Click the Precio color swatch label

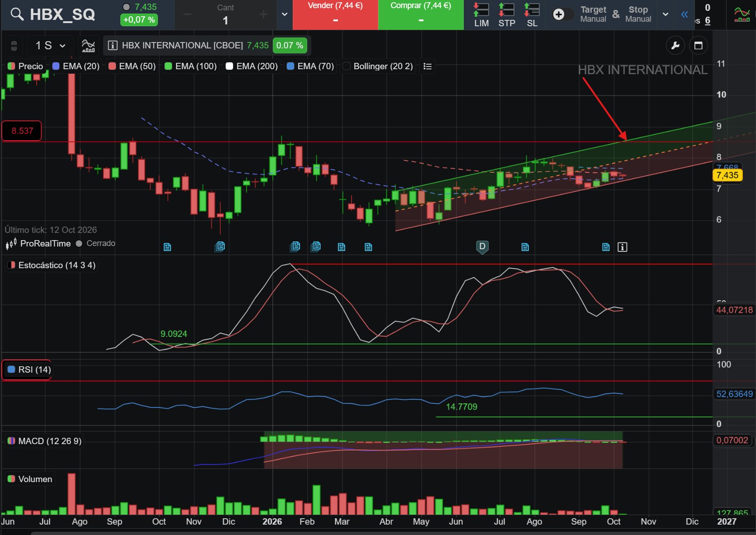click(25, 66)
